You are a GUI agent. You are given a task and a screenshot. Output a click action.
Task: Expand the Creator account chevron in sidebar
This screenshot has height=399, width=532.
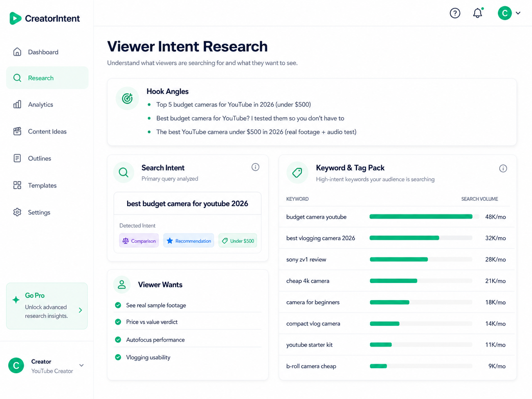coord(81,365)
